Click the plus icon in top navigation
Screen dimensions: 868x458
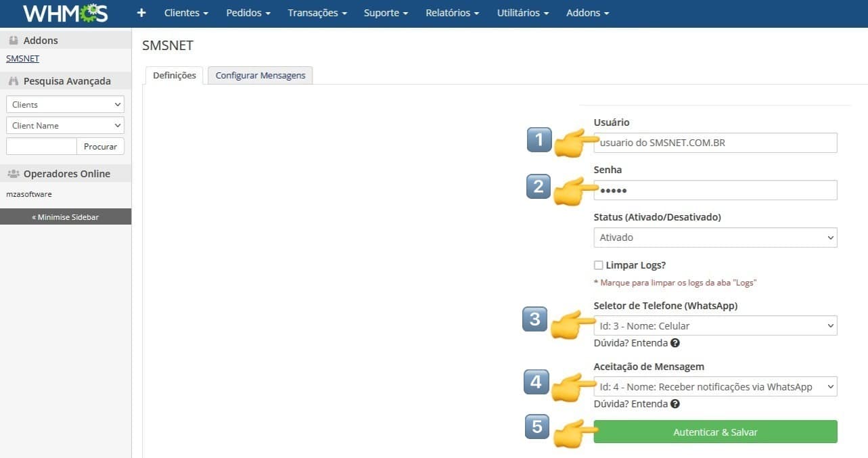click(x=141, y=13)
